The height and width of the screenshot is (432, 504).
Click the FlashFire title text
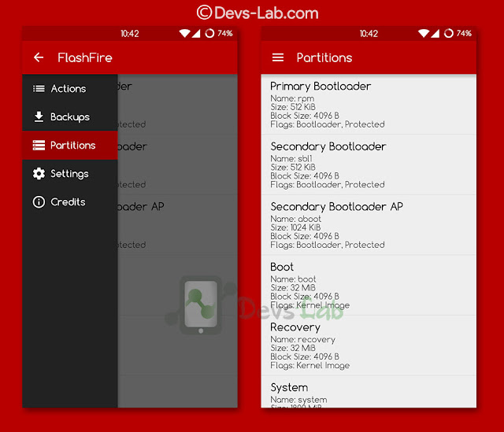point(85,57)
